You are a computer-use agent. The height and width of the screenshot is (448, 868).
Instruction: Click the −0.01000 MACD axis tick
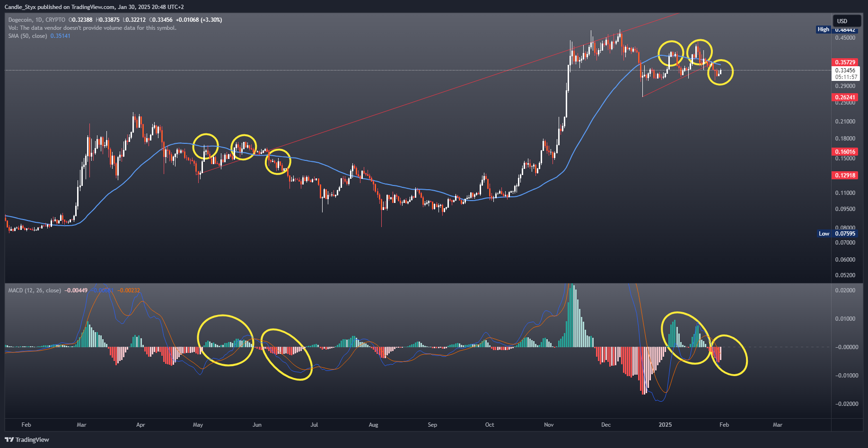(x=846, y=376)
